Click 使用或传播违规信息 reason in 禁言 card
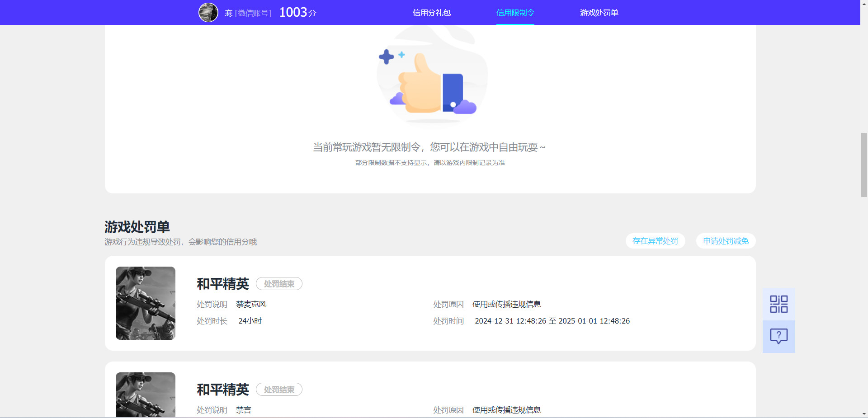 coord(506,410)
